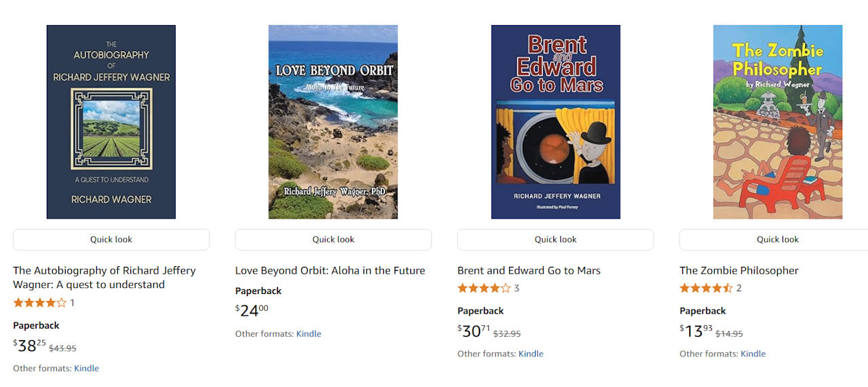View star rating for Brent and Edward

click(484, 289)
